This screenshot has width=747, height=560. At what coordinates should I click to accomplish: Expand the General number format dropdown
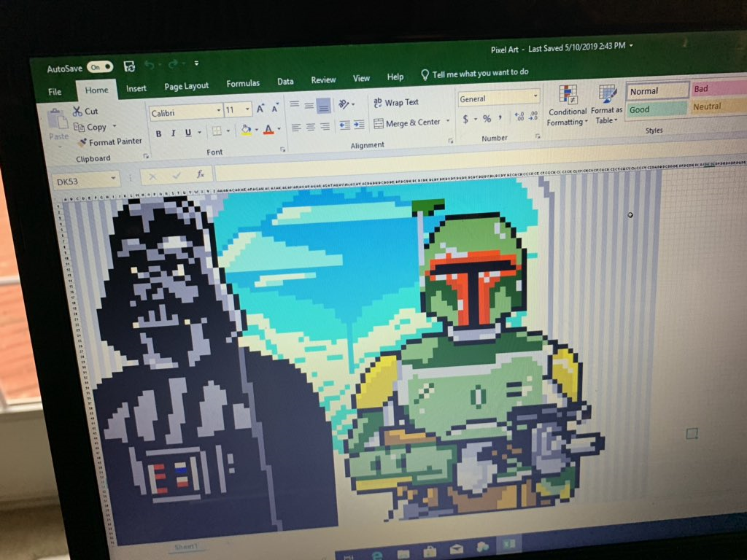(x=535, y=97)
